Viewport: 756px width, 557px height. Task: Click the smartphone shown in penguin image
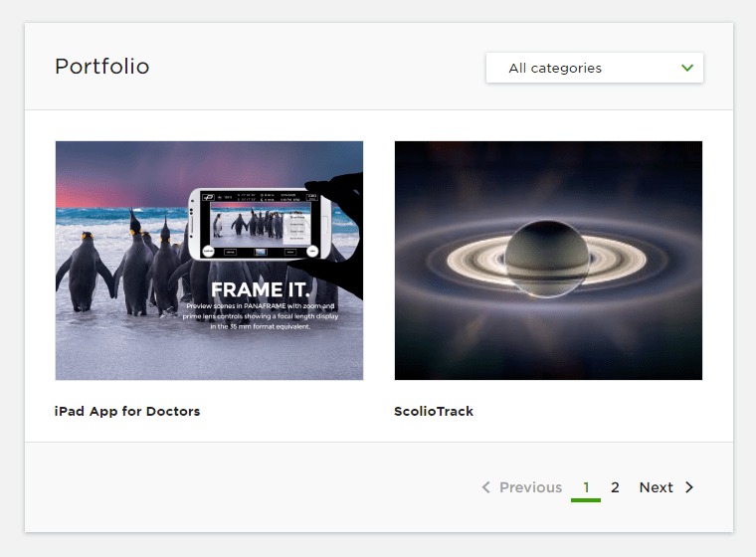point(260,224)
